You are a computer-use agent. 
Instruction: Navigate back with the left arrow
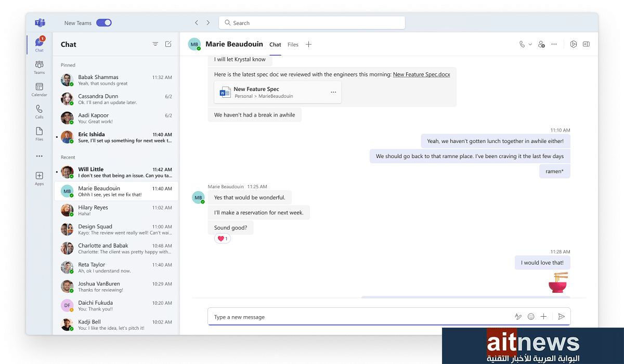click(197, 23)
